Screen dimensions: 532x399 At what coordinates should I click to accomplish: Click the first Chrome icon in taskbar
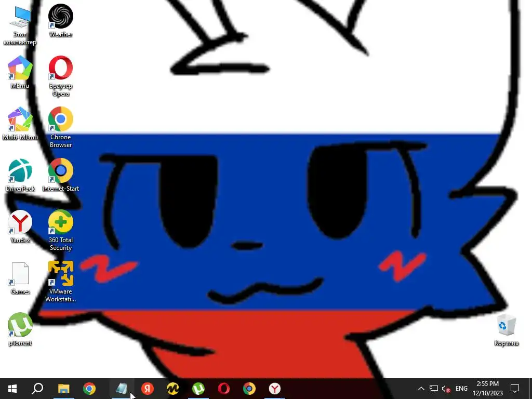[x=89, y=389]
